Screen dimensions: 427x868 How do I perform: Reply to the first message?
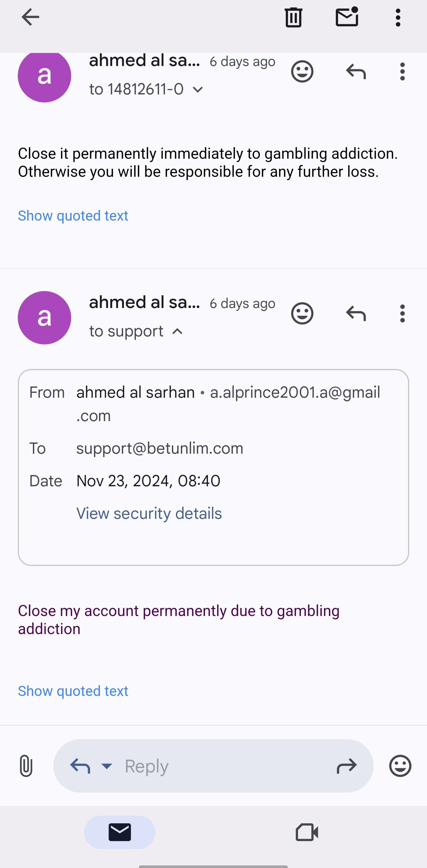(x=356, y=71)
